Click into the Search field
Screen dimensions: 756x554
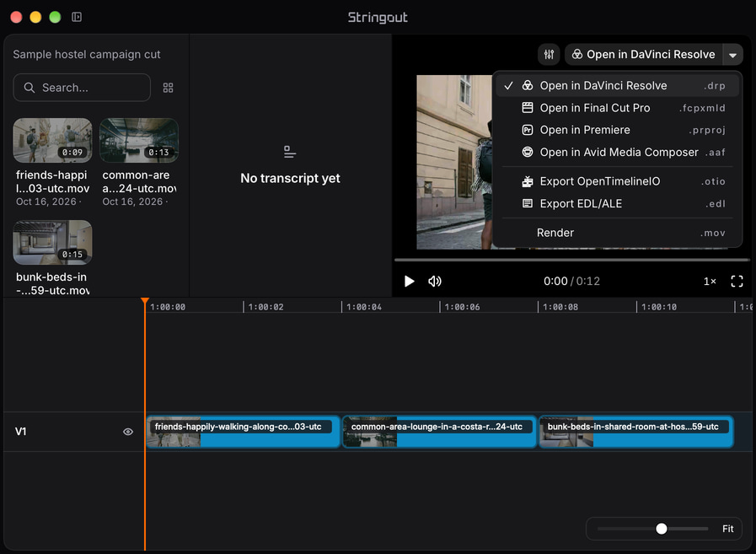[82, 88]
